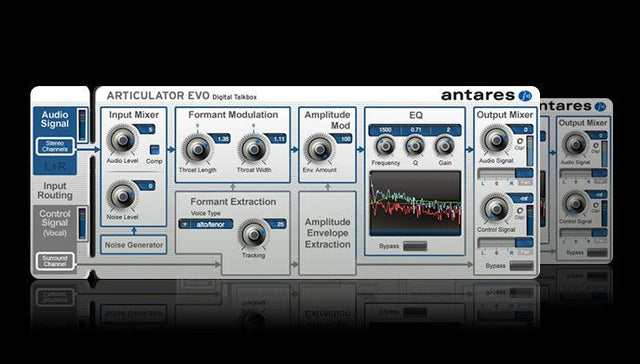Click the ARTICULATOR EVO title text
This screenshot has height=364, width=640.
158,96
